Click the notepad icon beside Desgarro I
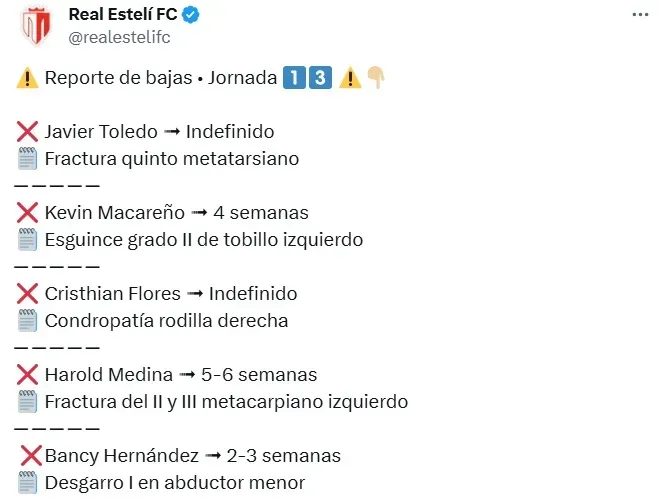Viewport: 660px width, 503px height. (28, 484)
